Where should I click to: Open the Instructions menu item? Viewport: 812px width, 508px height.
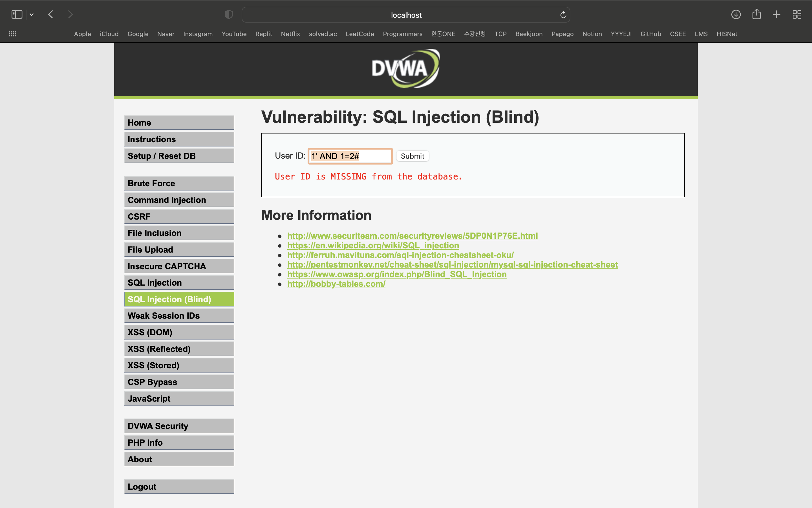click(179, 139)
